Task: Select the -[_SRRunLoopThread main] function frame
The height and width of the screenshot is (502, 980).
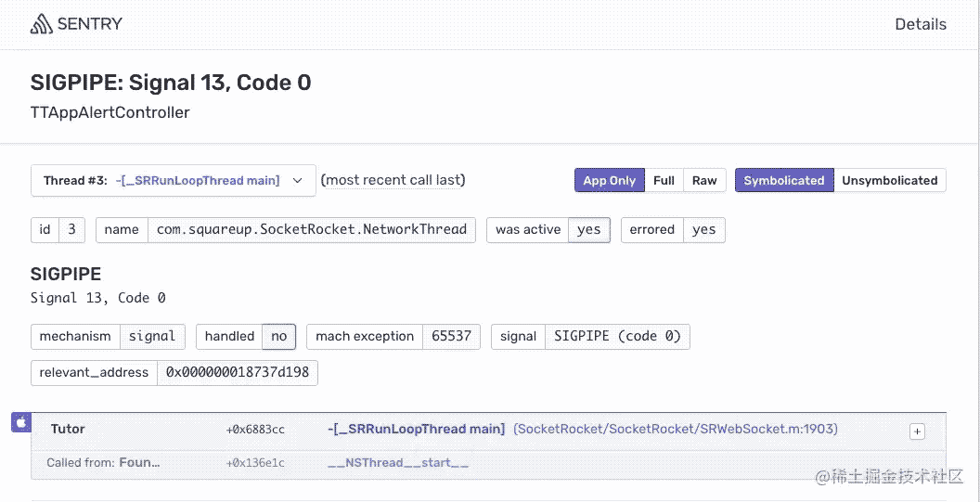Action: pyautogui.click(x=416, y=429)
